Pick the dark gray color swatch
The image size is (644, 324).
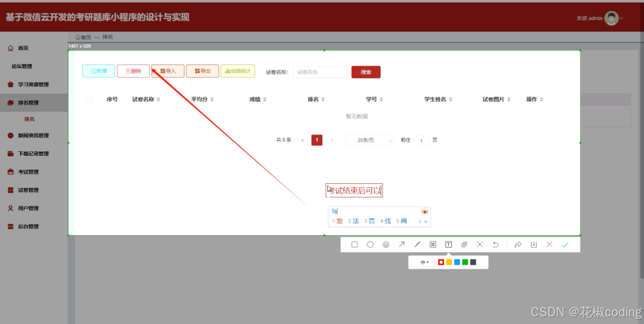pos(473,262)
